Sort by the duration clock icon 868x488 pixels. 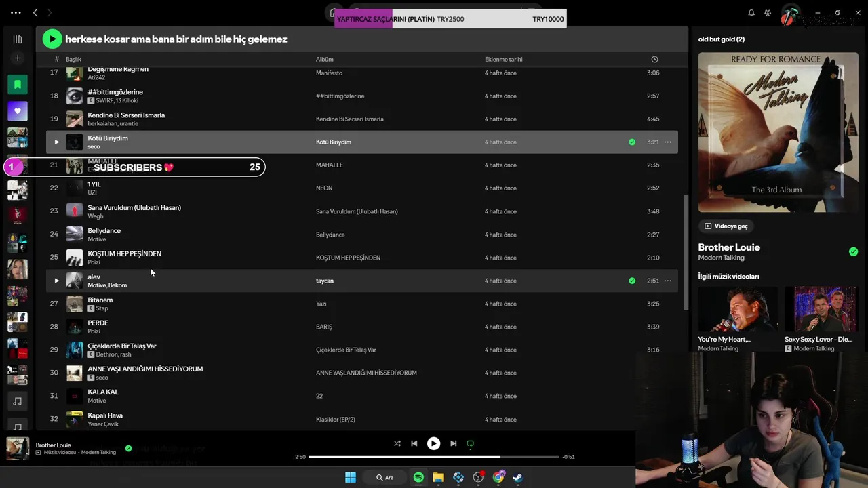654,59
